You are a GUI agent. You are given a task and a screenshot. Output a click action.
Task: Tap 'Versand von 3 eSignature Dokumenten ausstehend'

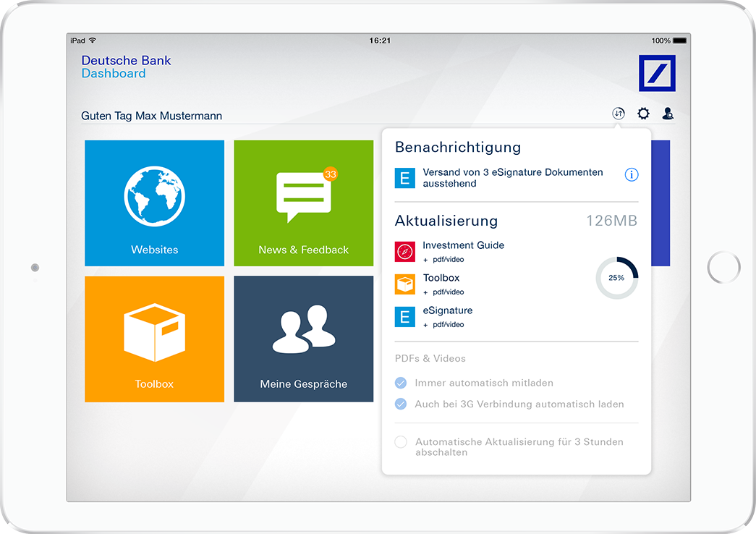(512, 177)
